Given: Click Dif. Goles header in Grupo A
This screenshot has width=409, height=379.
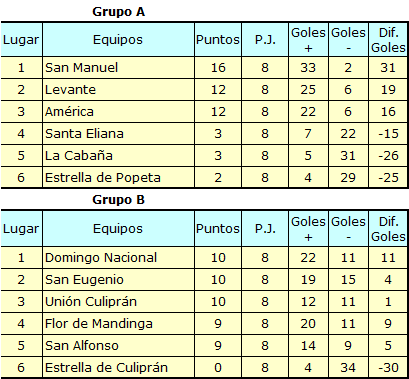Looking at the screenshot, I should 388,40.
